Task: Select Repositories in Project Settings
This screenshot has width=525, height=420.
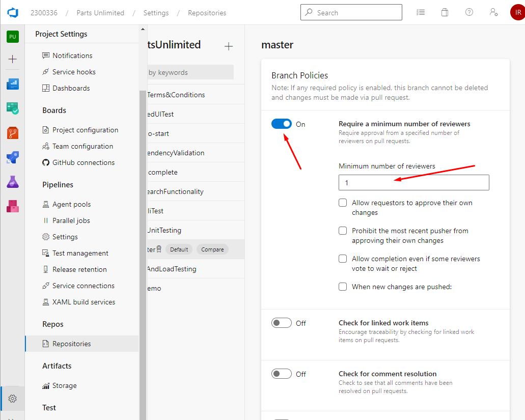Action: point(82,344)
